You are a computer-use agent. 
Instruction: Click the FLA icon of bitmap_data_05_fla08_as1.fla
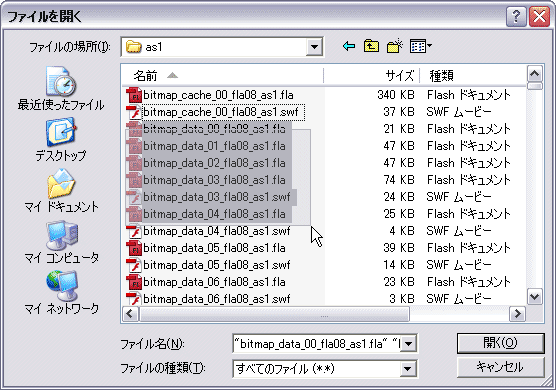(x=134, y=248)
